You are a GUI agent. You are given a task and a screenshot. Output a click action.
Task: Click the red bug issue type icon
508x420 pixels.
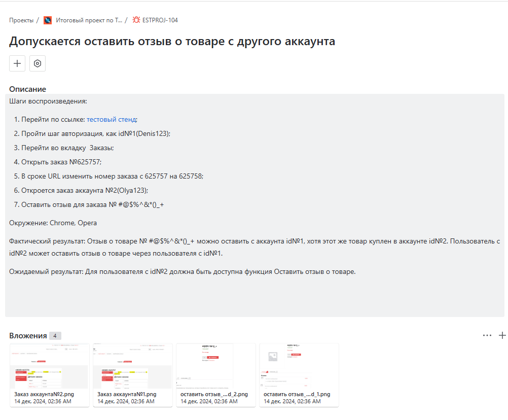tap(136, 20)
